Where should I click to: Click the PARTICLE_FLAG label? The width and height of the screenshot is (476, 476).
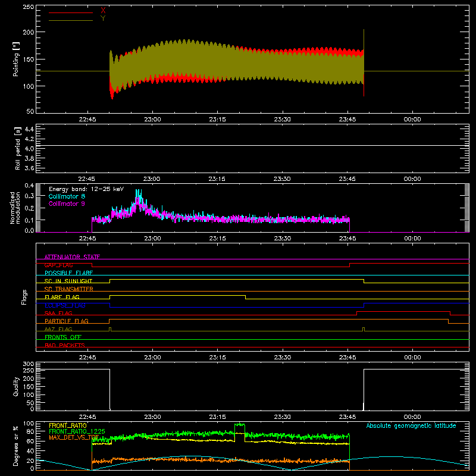pyautogui.click(x=67, y=321)
